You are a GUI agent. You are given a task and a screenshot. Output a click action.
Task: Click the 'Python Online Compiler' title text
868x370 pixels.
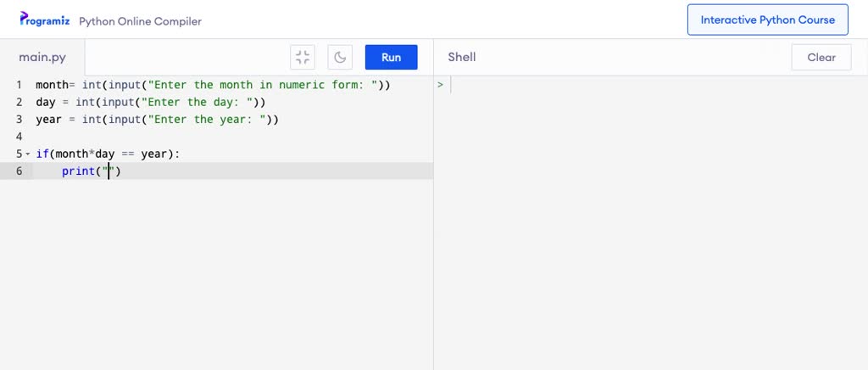coord(140,21)
